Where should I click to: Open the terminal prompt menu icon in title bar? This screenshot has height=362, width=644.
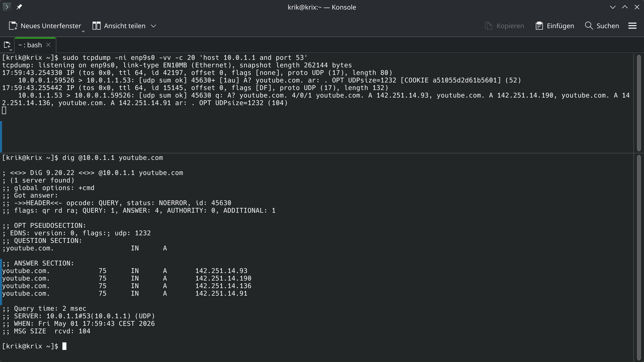pyautogui.click(x=7, y=7)
